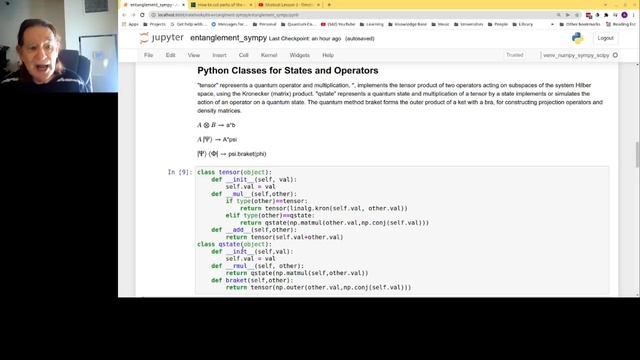
Task: Open the Insert menu
Action: [x=219, y=55]
